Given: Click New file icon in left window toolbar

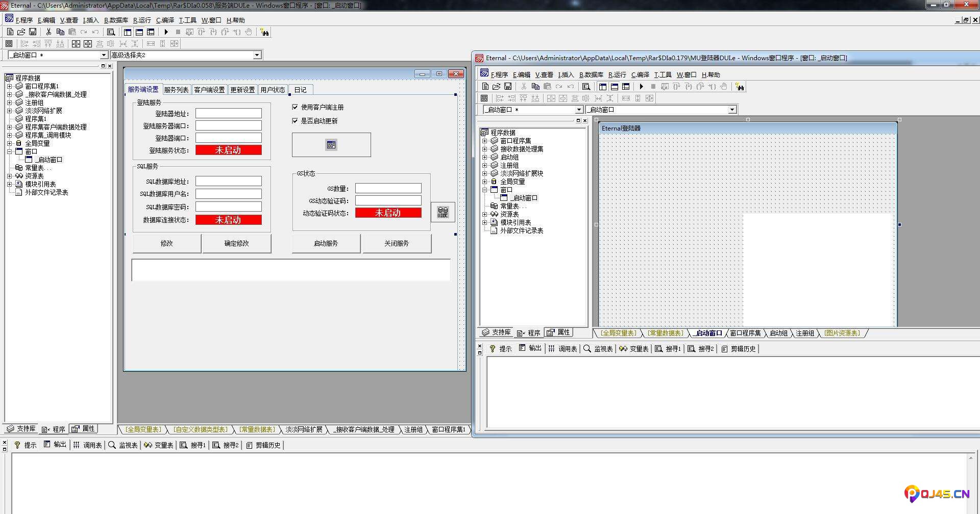Looking at the screenshot, I should (10, 32).
